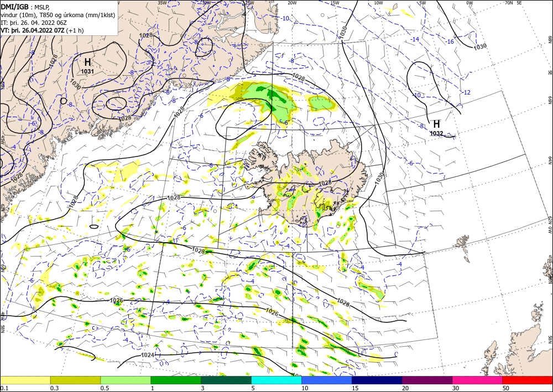Click the '0W' longitude label at the top
Image resolution: width=553 pixels, height=392 pixels.
469,2
